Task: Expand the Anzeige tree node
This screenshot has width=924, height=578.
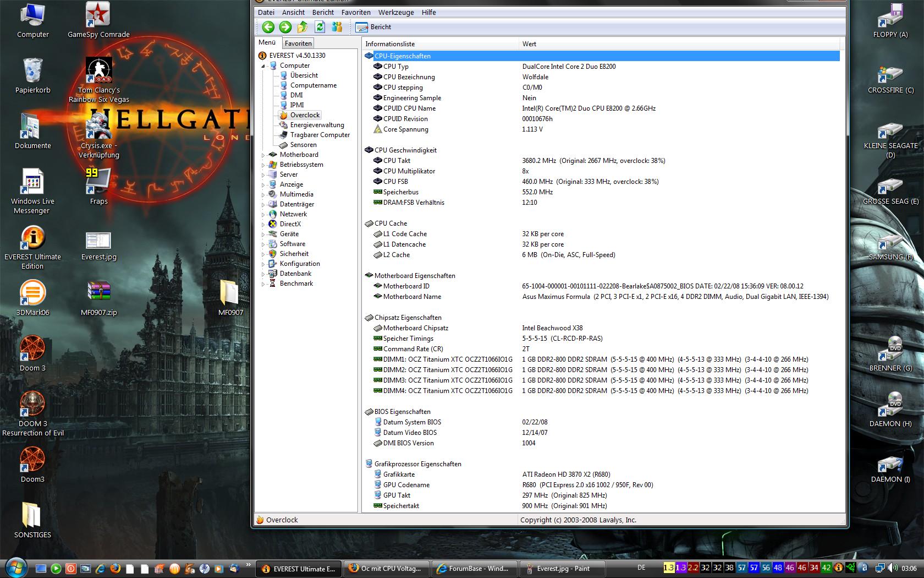Action: pos(263,185)
